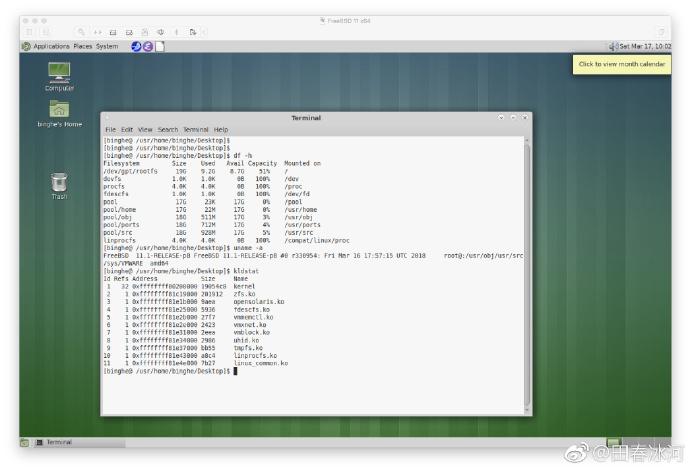Screen dimensions: 690x470
Task: Click the 'opensolaris.ko' module name
Action: point(259,301)
